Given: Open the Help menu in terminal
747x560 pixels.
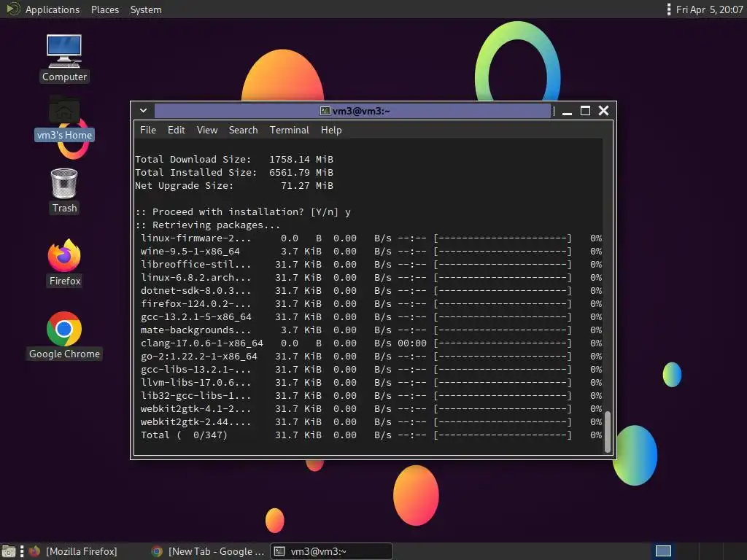Looking at the screenshot, I should pyautogui.click(x=331, y=130).
